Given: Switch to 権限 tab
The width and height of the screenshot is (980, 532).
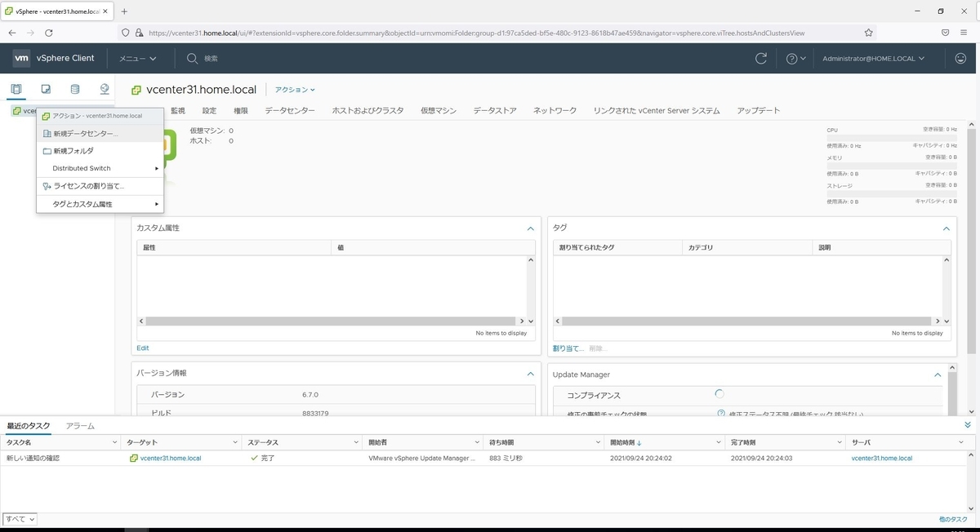Looking at the screenshot, I should [x=241, y=111].
